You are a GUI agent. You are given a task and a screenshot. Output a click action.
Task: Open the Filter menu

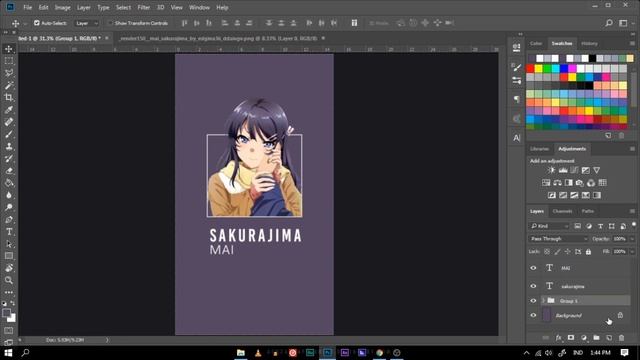pos(144,7)
